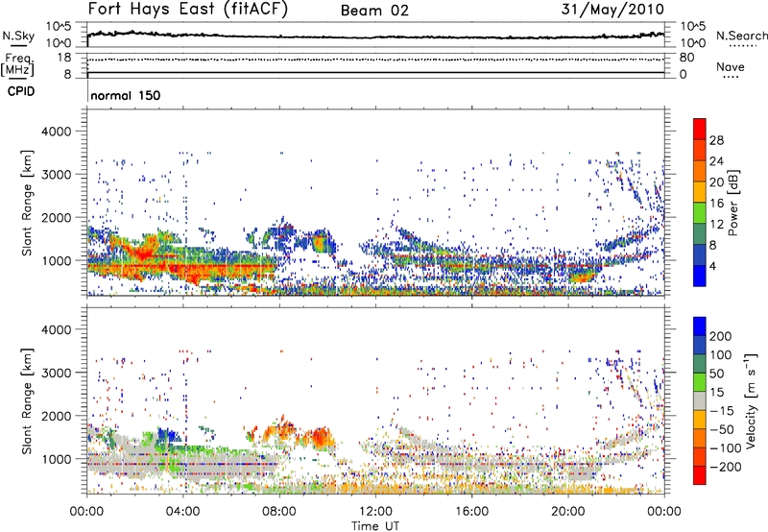Click the title 'Fort Hays East (fitACF)'
The height and width of the screenshot is (532, 768).
click(x=188, y=10)
